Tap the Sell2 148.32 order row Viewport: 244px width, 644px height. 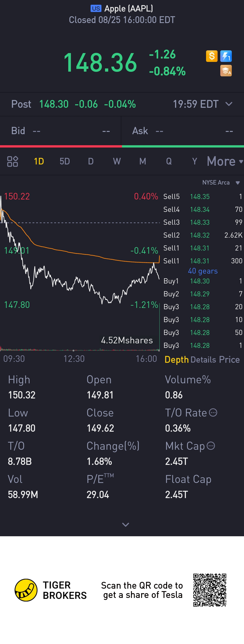click(x=203, y=235)
